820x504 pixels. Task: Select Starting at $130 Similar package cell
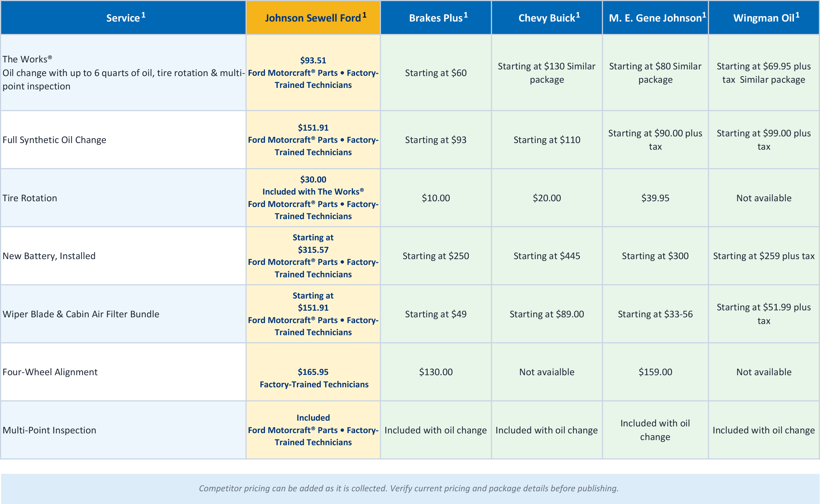pos(547,73)
